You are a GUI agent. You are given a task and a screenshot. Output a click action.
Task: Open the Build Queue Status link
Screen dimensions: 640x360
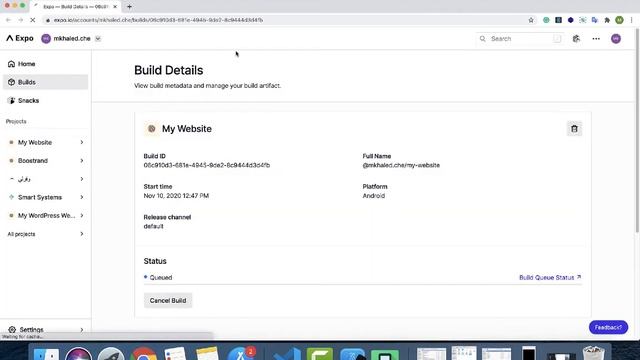[550, 278]
